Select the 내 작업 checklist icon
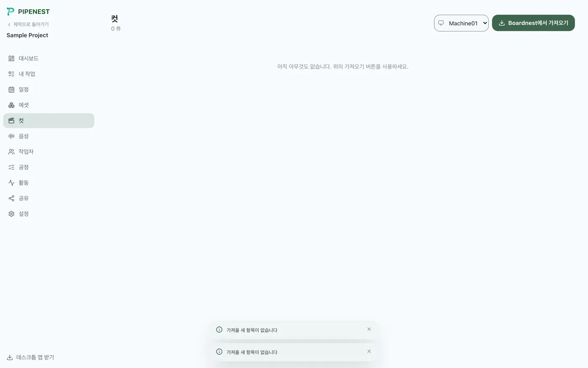Viewport: 588px width, 368px height. 11,74
